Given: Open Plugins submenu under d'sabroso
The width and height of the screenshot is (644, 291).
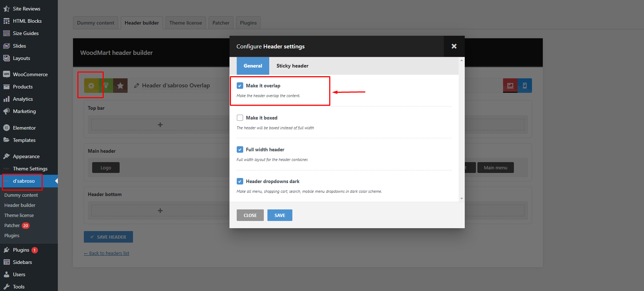Looking at the screenshot, I should click(12, 235).
